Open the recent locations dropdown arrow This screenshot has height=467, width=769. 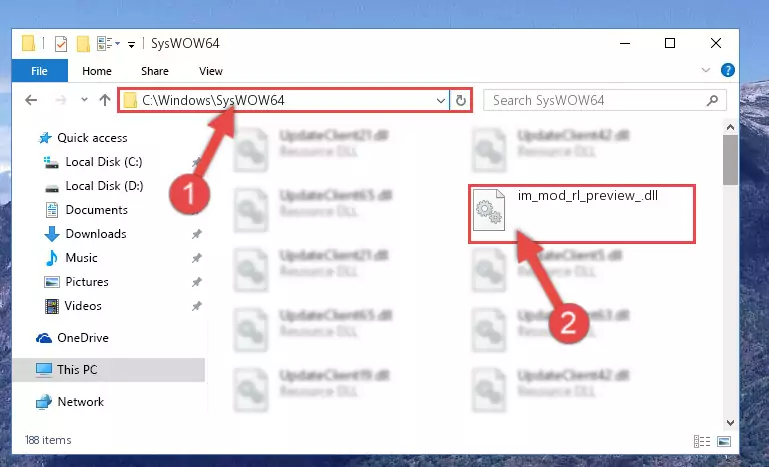tap(84, 100)
